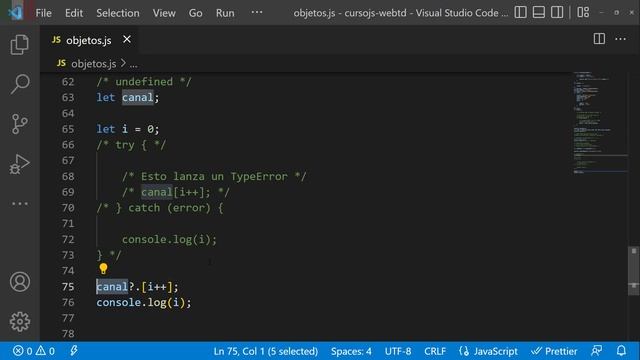Open errors and warnings in status bar
Viewport: 640px width, 360px height.
coord(34,351)
